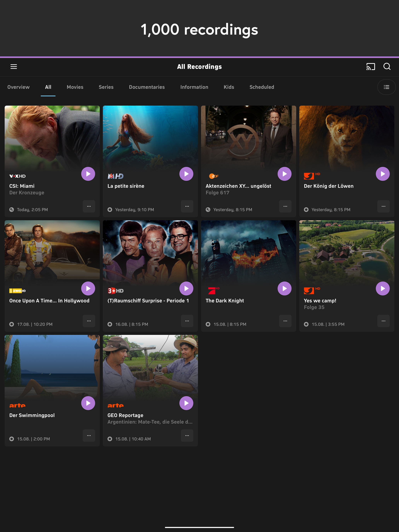The height and width of the screenshot is (532, 399).
Task: Switch to the Movies tab
Action: point(75,87)
